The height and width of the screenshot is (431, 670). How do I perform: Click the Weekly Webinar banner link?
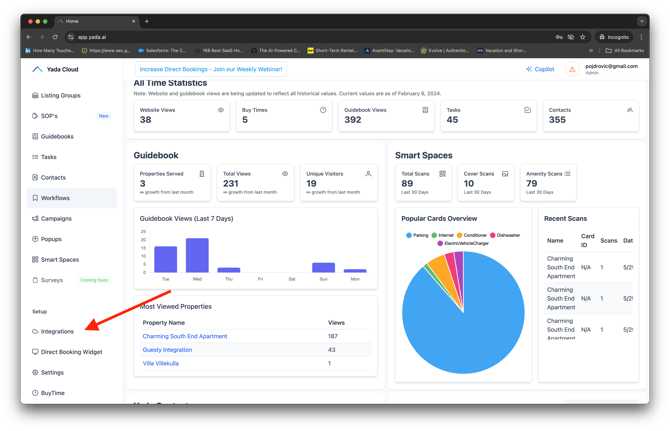(x=211, y=70)
